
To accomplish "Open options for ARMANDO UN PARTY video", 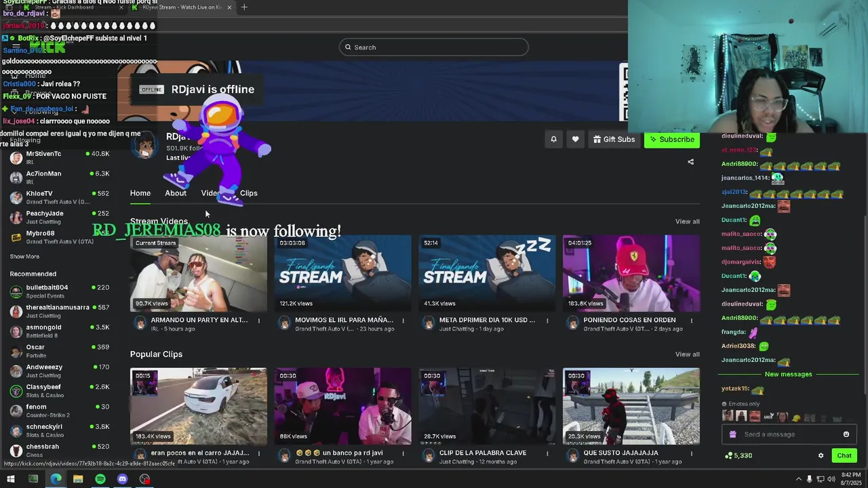I will coord(259,321).
